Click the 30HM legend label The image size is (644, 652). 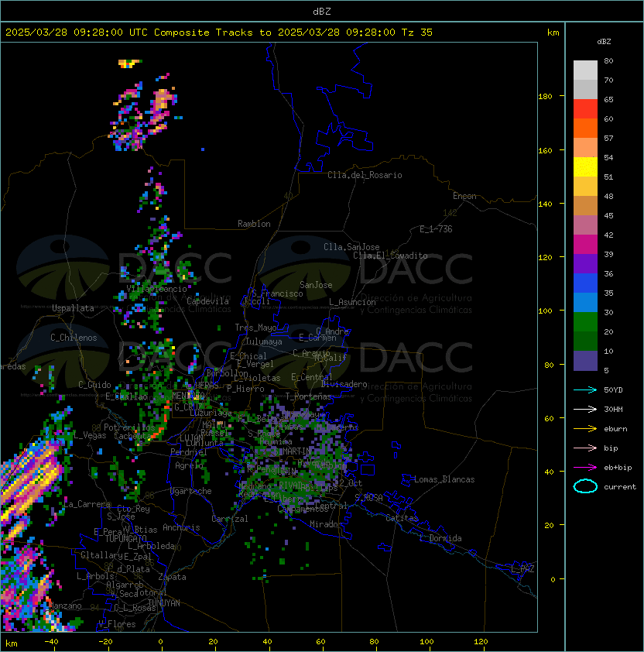(x=613, y=410)
